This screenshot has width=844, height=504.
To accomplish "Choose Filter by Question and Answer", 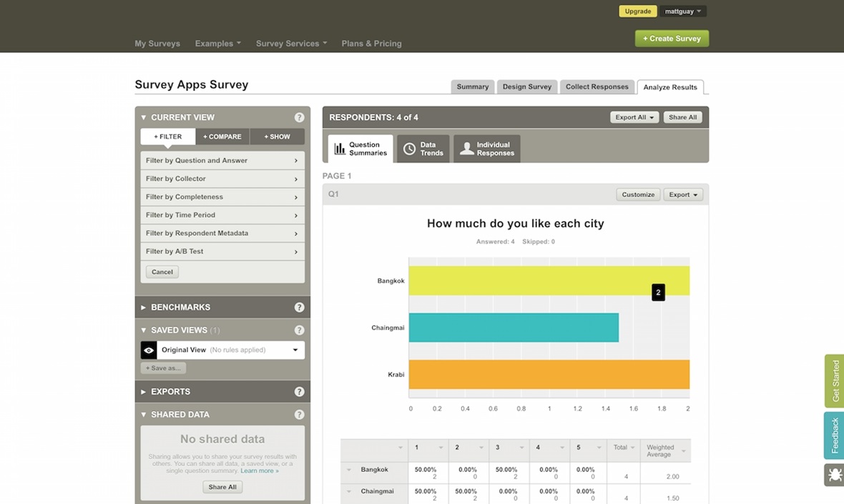I will pyautogui.click(x=222, y=160).
